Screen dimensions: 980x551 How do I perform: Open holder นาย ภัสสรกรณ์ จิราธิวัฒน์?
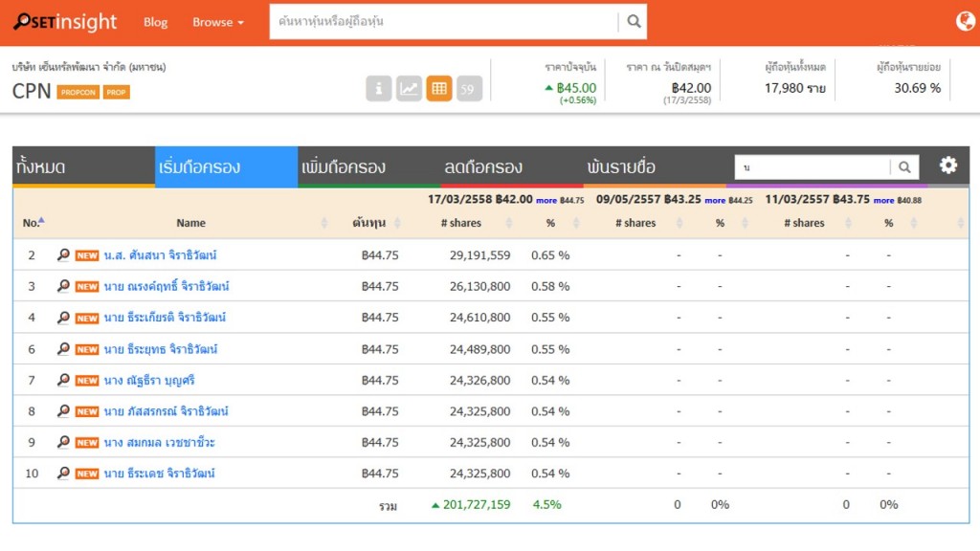(166, 411)
